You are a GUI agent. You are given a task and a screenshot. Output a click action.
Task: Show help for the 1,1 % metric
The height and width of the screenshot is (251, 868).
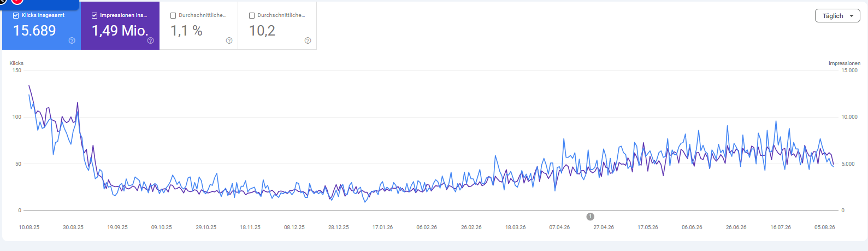(x=229, y=40)
